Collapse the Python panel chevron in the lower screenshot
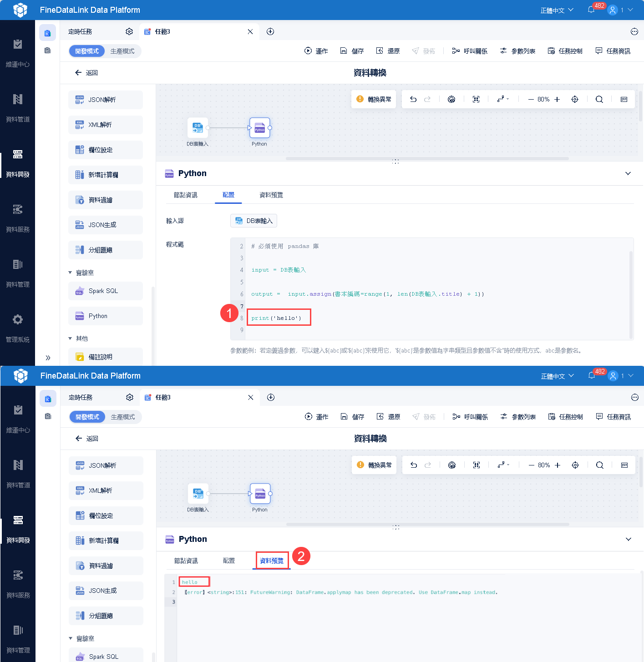Image resolution: width=644 pixels, height=662 pixels. tap(629, 539)
